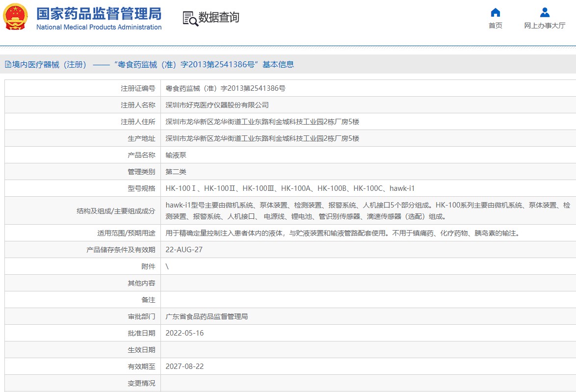Click the data query magnifier icon
576x392 pixels.
190,19
